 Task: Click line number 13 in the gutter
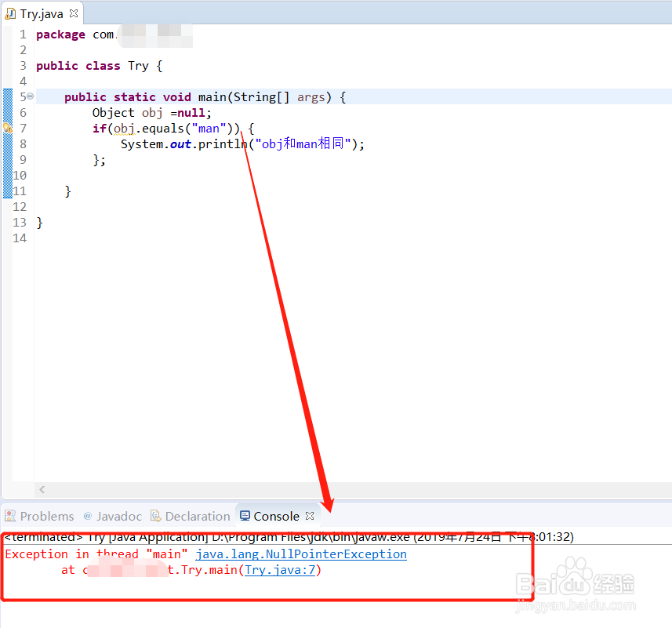[20, 223]
